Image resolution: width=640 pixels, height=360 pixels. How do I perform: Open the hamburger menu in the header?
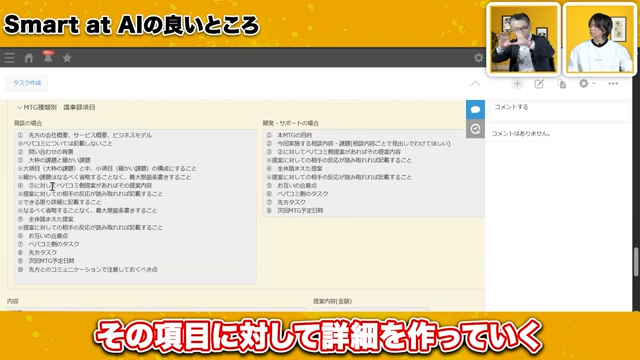point(9,58)
